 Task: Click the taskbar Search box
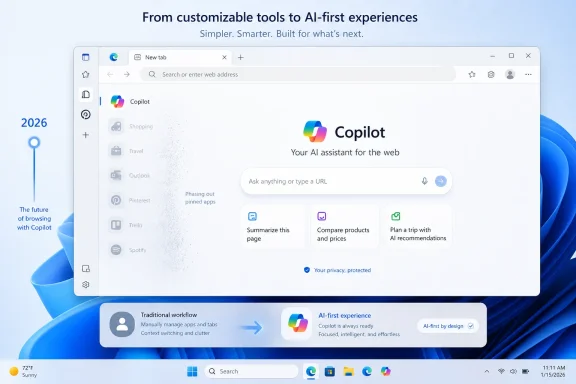point(252,372)
